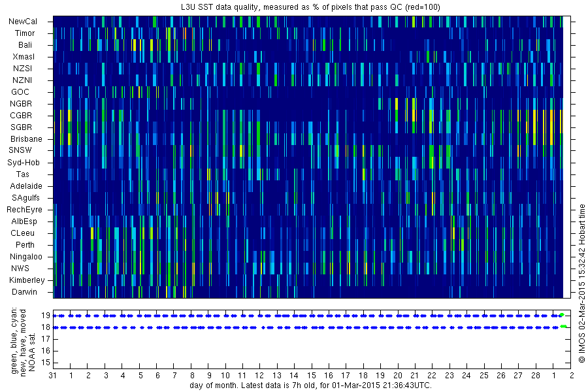
Task: Click satellite number 17 on the lower axis
Action: click(x=46, y=339)
